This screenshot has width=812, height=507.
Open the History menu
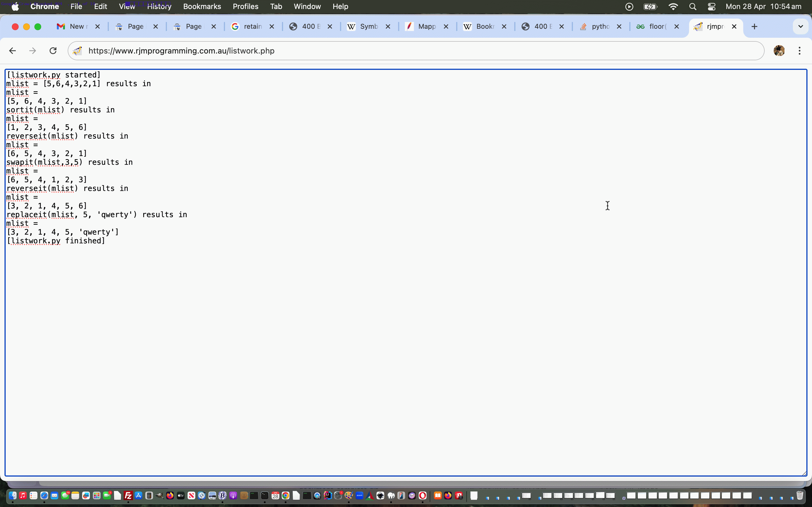(x=159, y=7)
